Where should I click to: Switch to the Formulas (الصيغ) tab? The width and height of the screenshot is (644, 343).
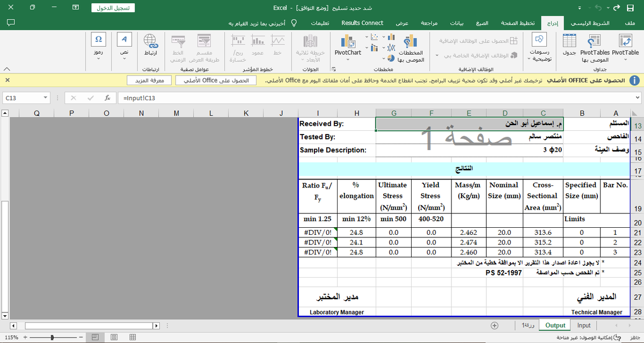[x=482, y=23]
